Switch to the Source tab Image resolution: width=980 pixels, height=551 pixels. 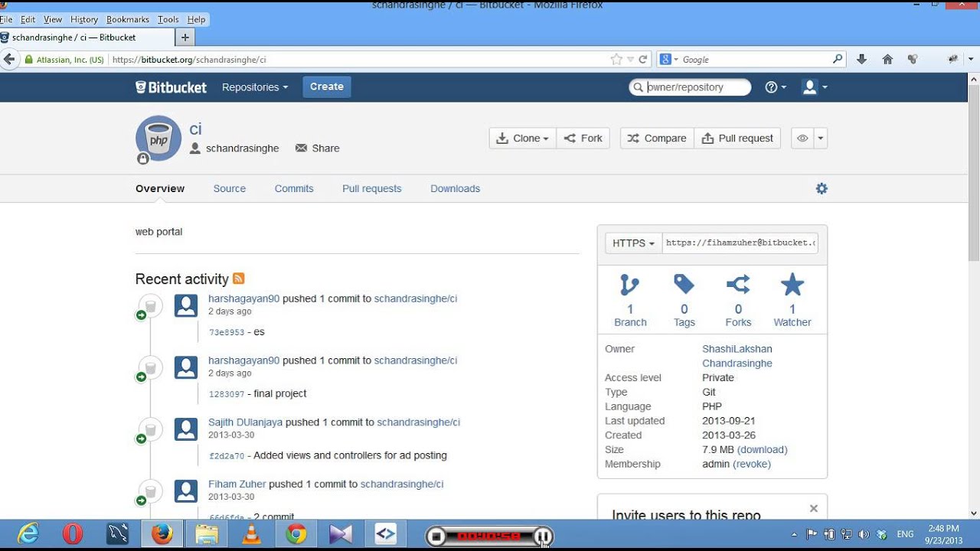pyautogui.click(x=230, y=188)
